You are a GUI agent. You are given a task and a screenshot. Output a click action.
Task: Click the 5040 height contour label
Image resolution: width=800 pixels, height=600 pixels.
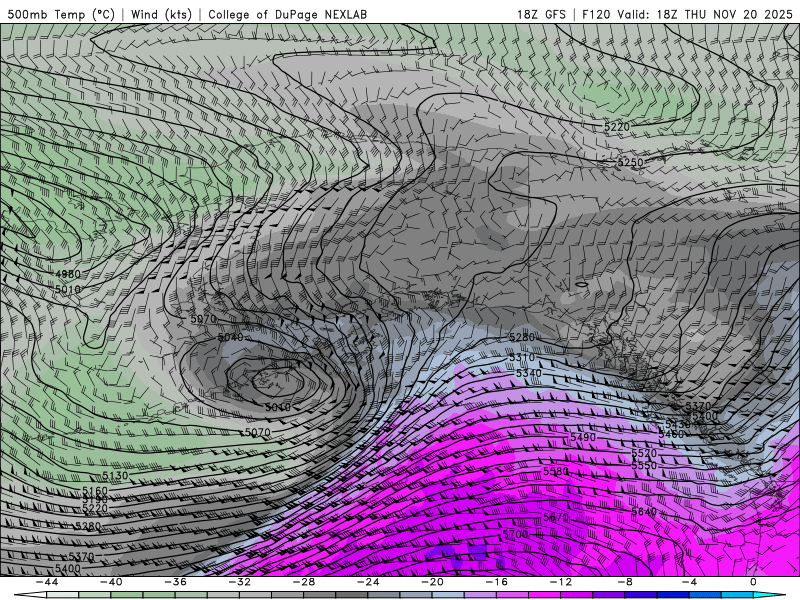(231, 337)
